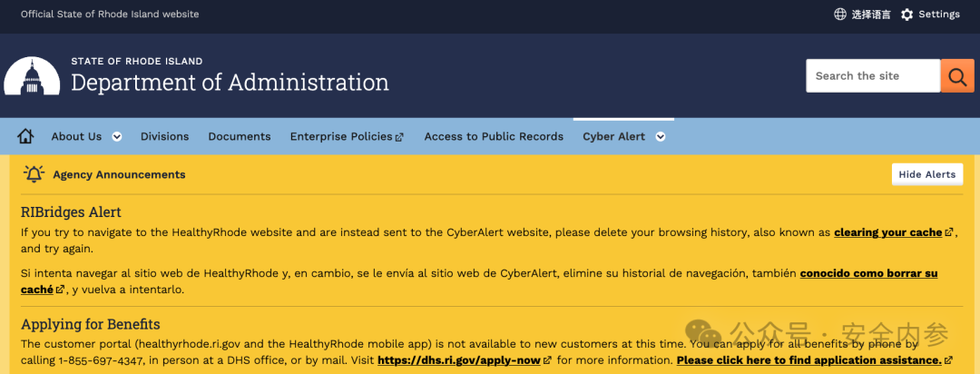Image resolution: width=980 pixels, height=374 pixels.
Task: Expand the About Us dropdown chevron
Action: coord(117,137)
